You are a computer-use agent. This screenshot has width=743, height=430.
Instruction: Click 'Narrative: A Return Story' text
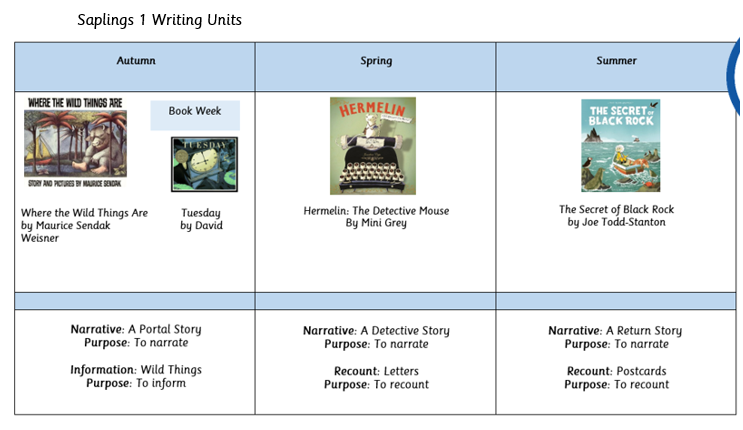(x=615, y=331)
